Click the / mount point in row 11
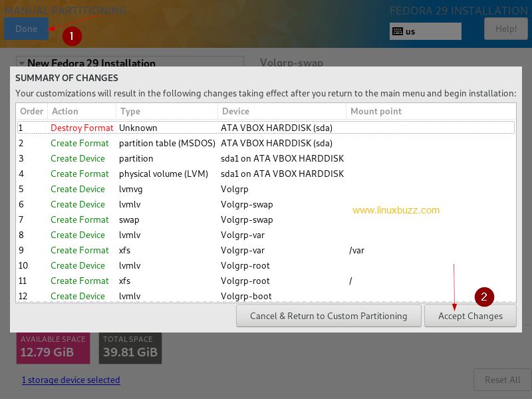This screenshot has height=399, width=532. pos(350,281)
